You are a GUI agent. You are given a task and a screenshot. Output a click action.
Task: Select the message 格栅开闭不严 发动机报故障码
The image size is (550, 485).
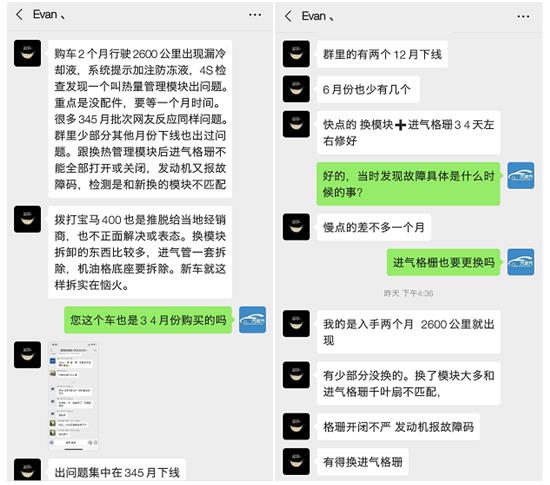tap(398, 427)
